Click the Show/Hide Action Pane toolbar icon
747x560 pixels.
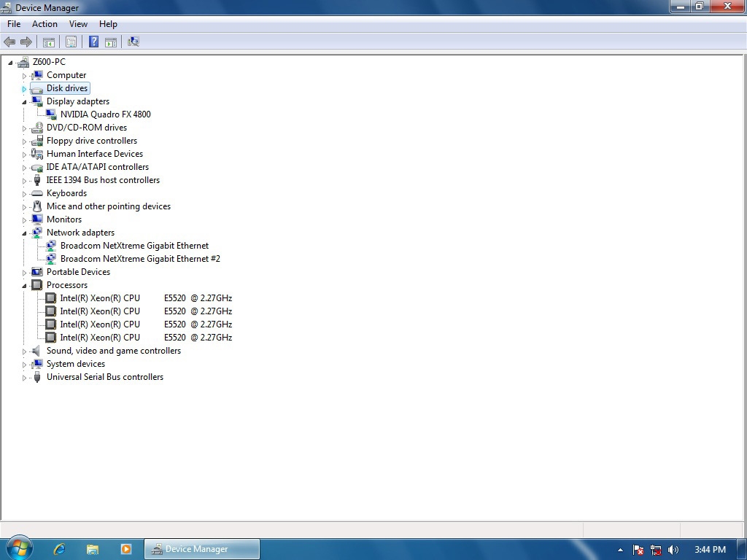coord(111,42)
